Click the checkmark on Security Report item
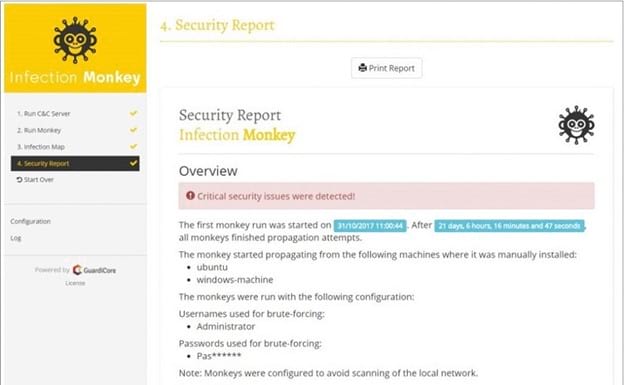 coord(133,163)
